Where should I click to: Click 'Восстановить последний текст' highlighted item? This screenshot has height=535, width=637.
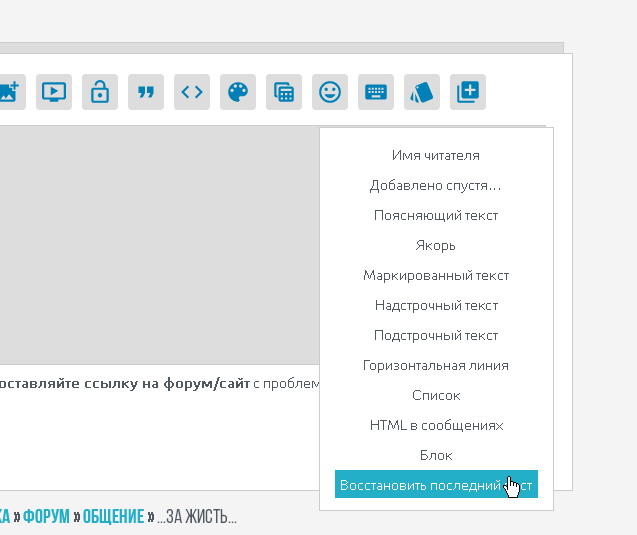436,484
